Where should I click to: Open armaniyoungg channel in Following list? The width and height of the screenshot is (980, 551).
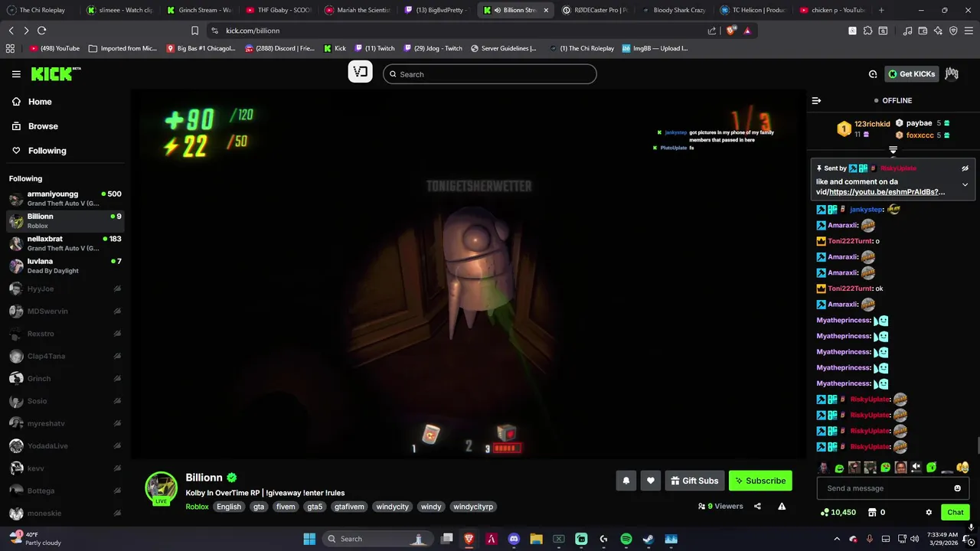(x=64, y=198)
